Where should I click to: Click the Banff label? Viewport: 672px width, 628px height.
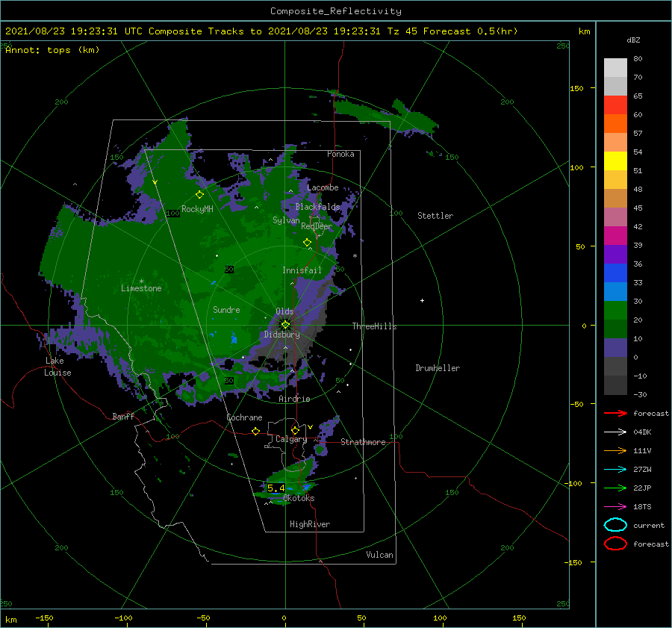pos(123,416)
